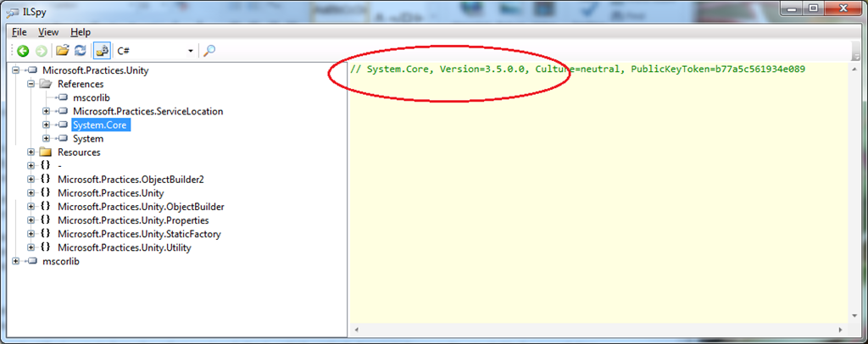
Task: Select the System reference in the tree
Action: tap(88, 139)
